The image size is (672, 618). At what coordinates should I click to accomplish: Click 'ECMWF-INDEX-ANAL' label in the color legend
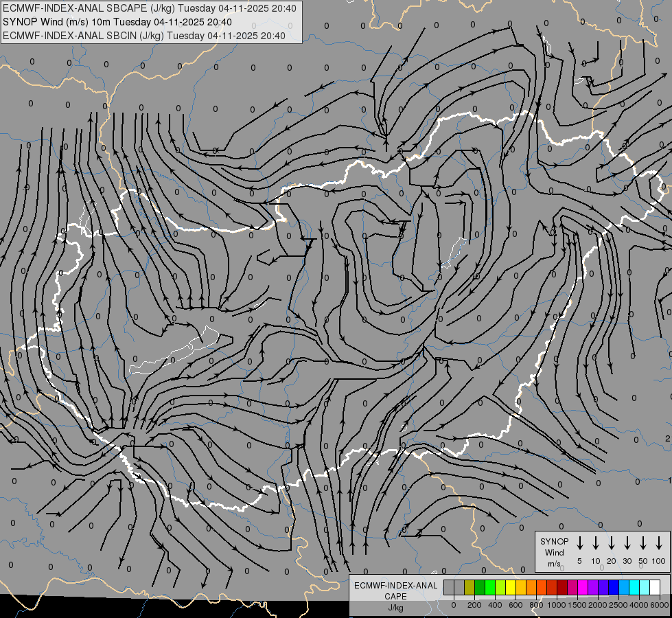pos(395,586)
